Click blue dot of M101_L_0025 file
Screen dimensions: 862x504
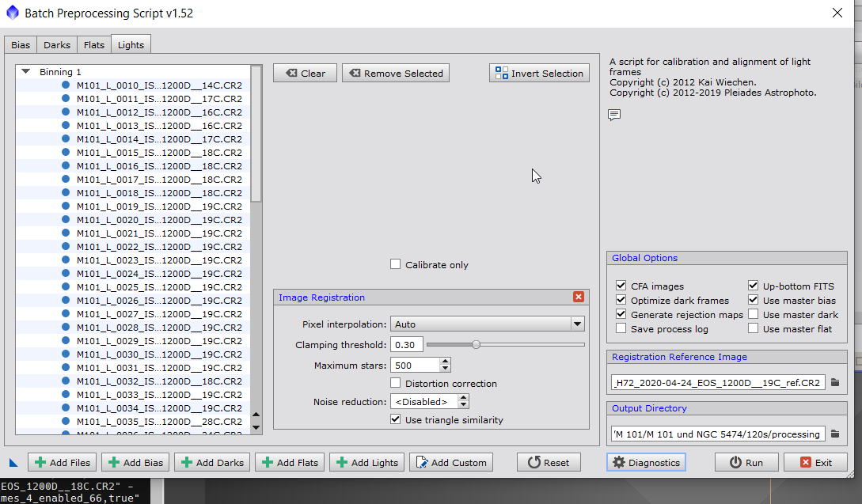coord(66,287)
